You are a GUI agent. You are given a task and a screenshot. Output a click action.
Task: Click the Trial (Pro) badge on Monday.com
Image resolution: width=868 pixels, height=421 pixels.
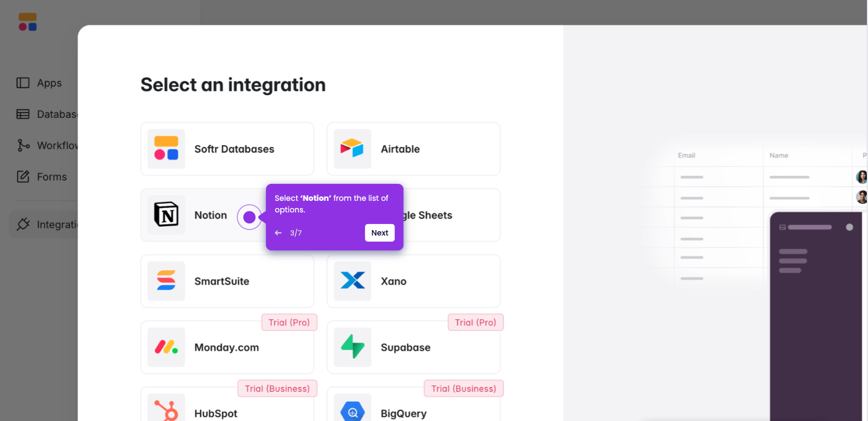click(289, 322)
